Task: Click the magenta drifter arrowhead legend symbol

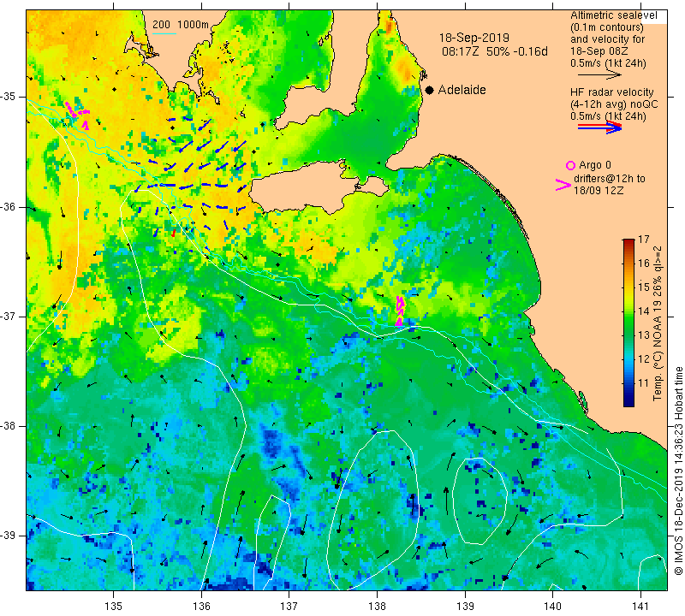Action: coord(563,185)
